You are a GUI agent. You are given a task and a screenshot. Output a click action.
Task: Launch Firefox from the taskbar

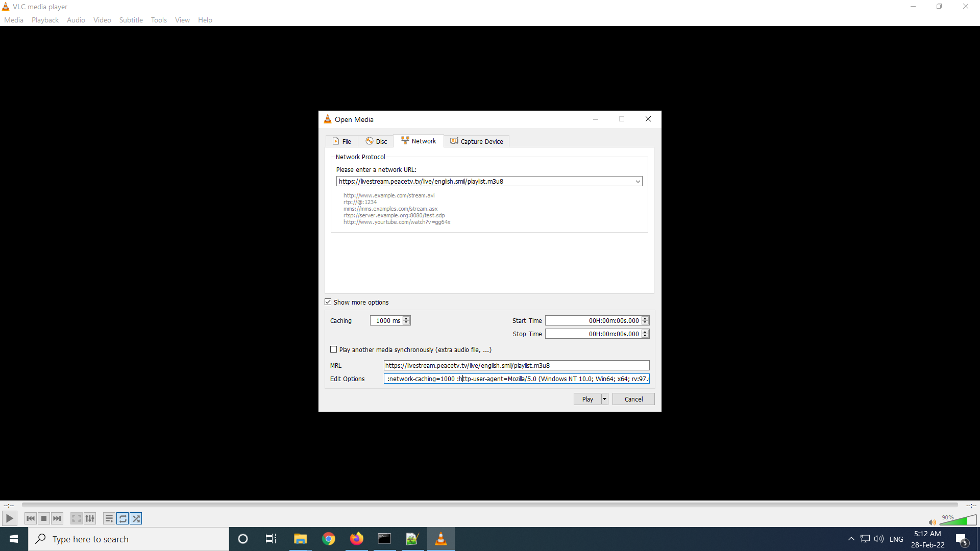[x=357, y=538]
